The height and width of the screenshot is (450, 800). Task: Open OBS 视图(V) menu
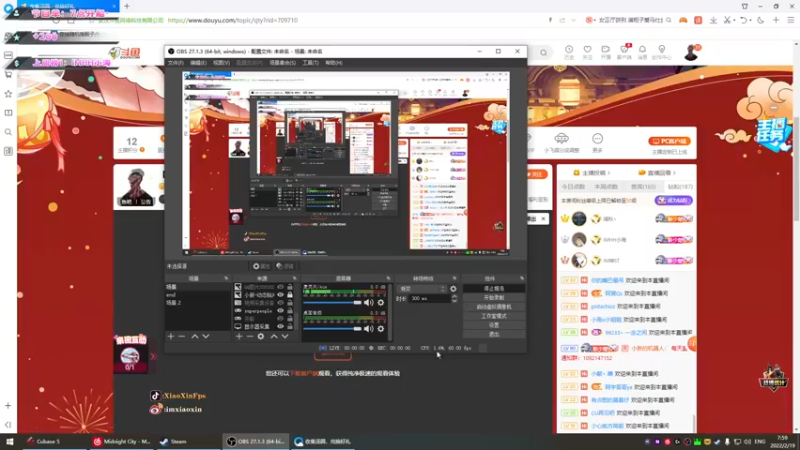click(221, 63)
